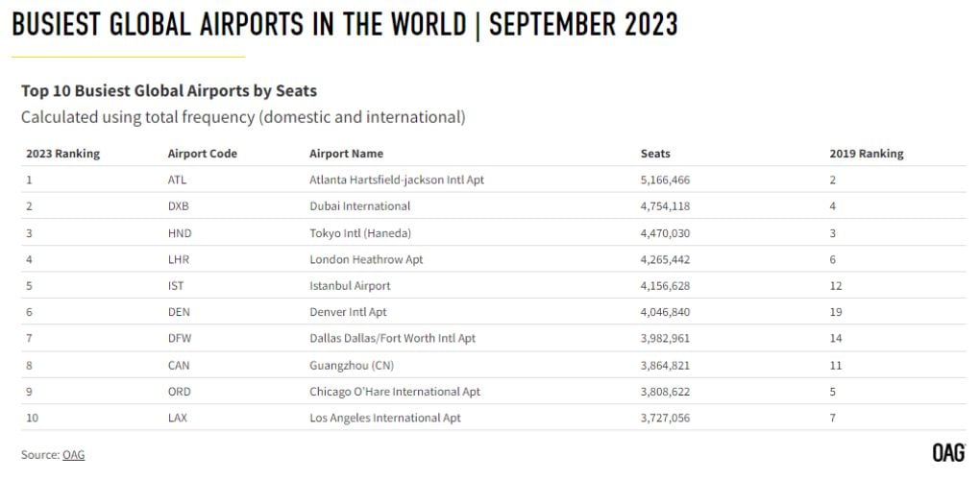The width and height of the screenshot is (980, 480).
Task: Select the Los Angeles International Apt row
Action: click(x=384, y=418)
